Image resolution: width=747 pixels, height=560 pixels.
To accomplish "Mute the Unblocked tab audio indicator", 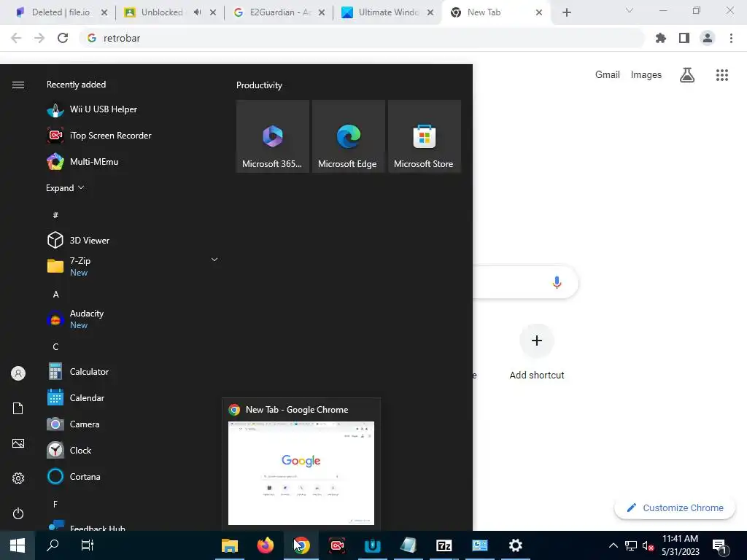I will [x=197, y=12].
